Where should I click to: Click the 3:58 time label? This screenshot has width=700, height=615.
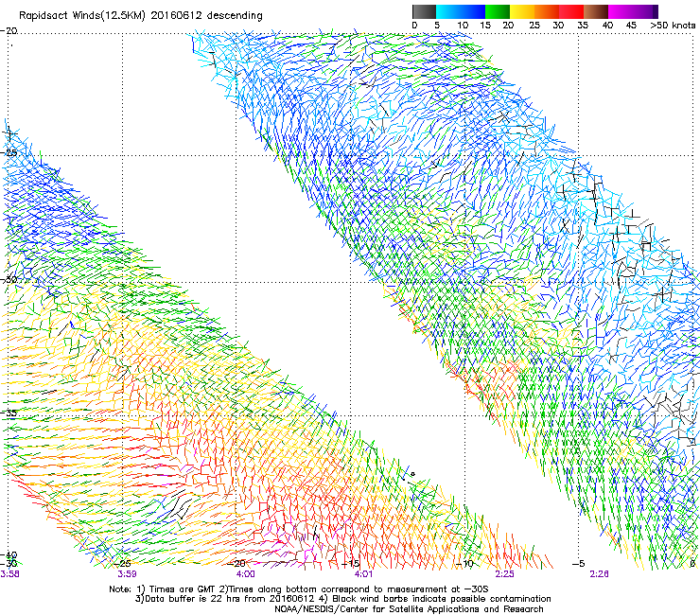(9, 574)
